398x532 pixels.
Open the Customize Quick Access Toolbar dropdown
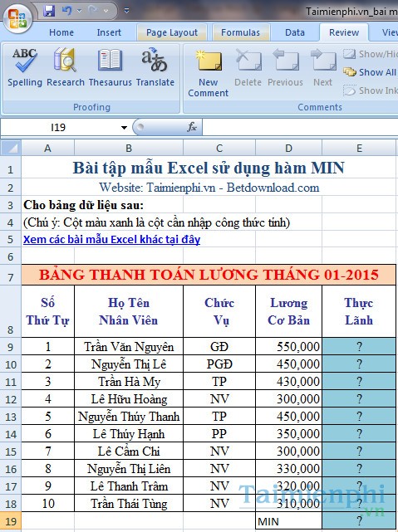tap(126, 11)
